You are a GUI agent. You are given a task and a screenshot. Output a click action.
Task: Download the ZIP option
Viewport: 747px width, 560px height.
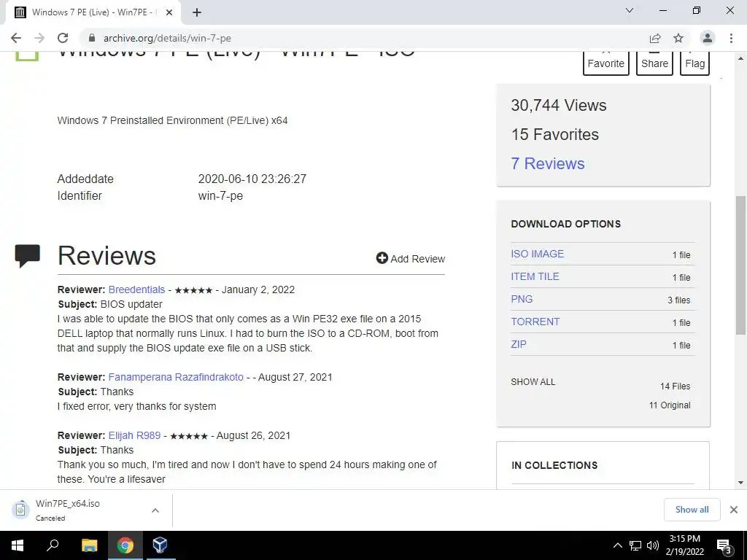(519, 344)
